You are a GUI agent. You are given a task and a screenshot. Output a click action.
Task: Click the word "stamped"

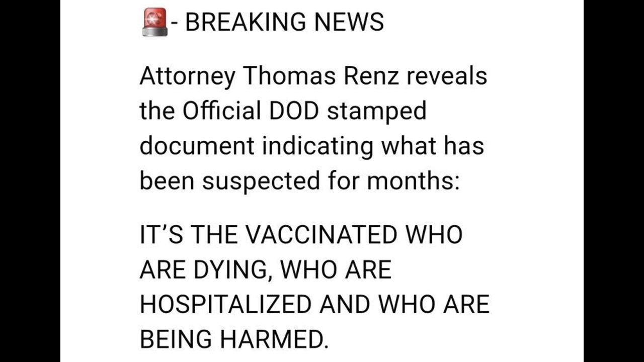coord(377,112)
